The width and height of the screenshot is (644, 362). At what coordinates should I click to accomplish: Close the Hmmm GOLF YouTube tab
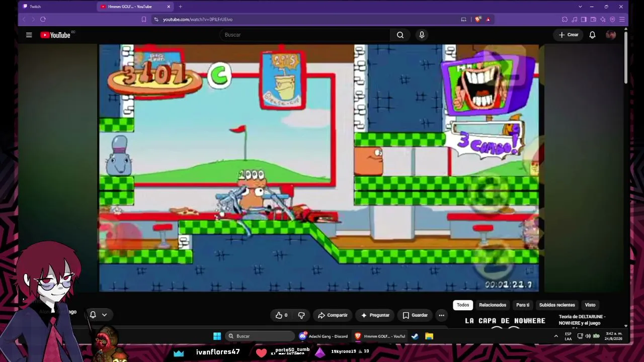point(169,7)
